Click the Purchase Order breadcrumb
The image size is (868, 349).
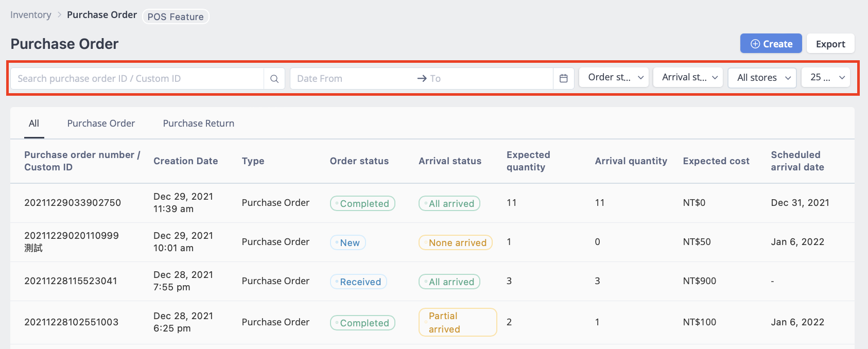(102, 15)
